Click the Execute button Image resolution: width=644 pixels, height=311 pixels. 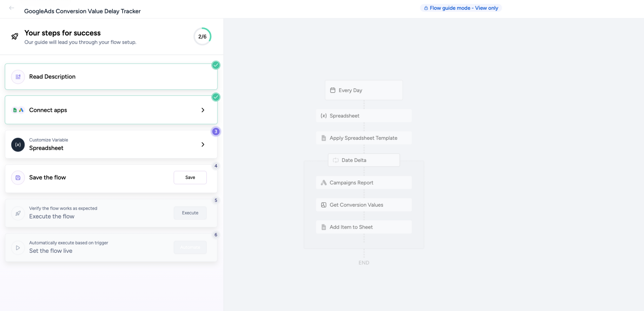[190, 213]
